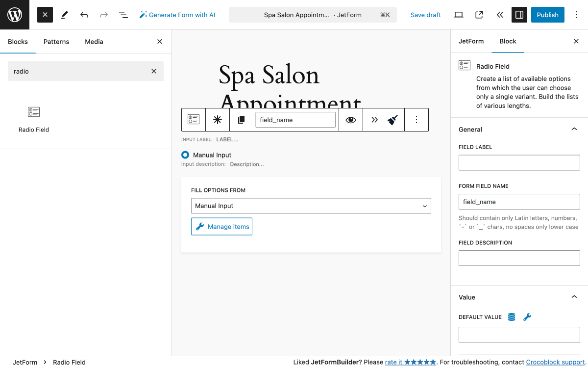The image size is (588, 368).
Task: Toggle the Settings sidebar panel icon
Action: coord(519,15)
